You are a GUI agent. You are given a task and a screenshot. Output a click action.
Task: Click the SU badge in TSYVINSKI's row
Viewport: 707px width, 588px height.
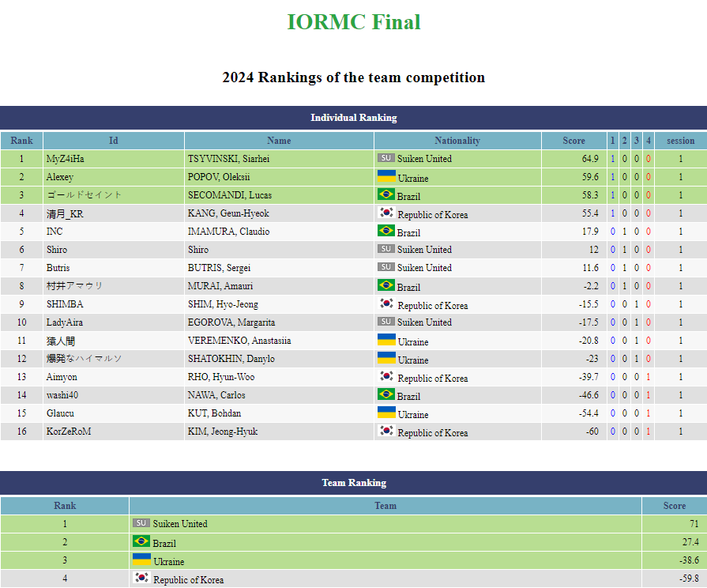tap(385, 158)
